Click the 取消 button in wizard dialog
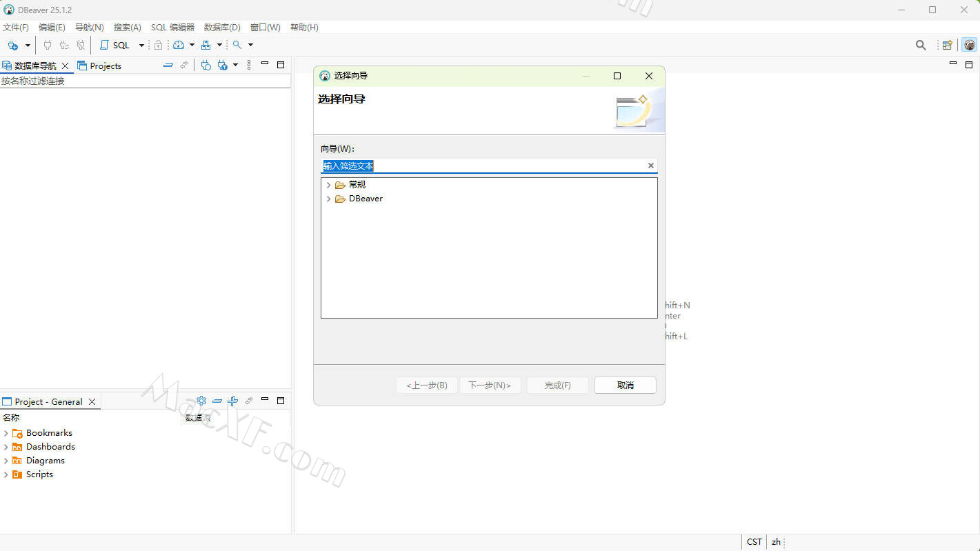Screen dimensions: 980x551 (x=626, y=385)
